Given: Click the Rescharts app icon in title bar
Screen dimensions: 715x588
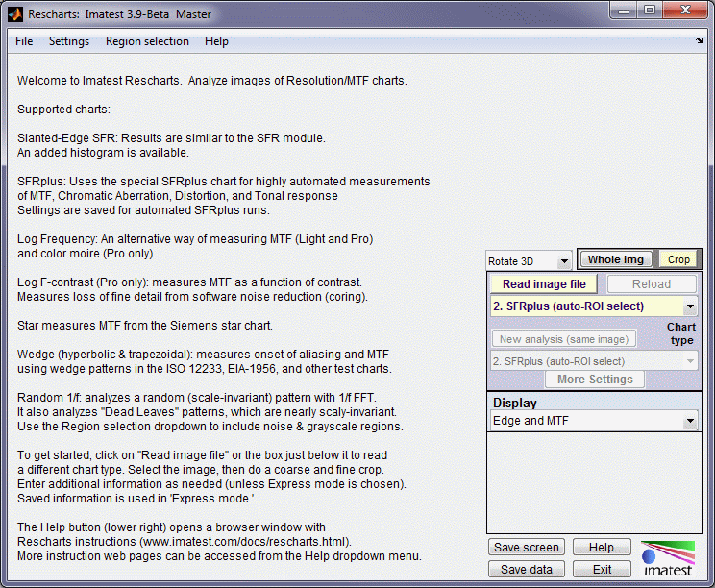Looking at the screenshot, I should coord(15,14).
